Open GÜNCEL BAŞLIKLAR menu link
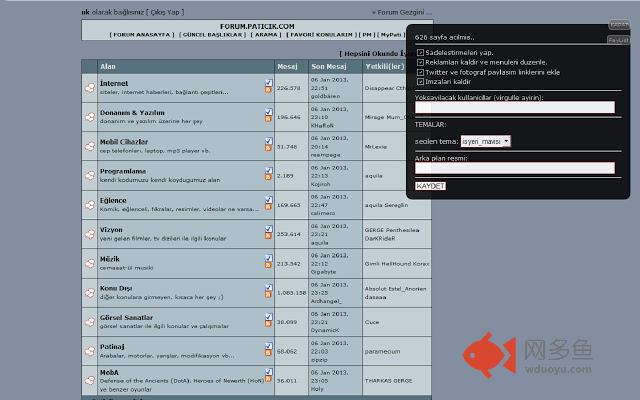 212,35
